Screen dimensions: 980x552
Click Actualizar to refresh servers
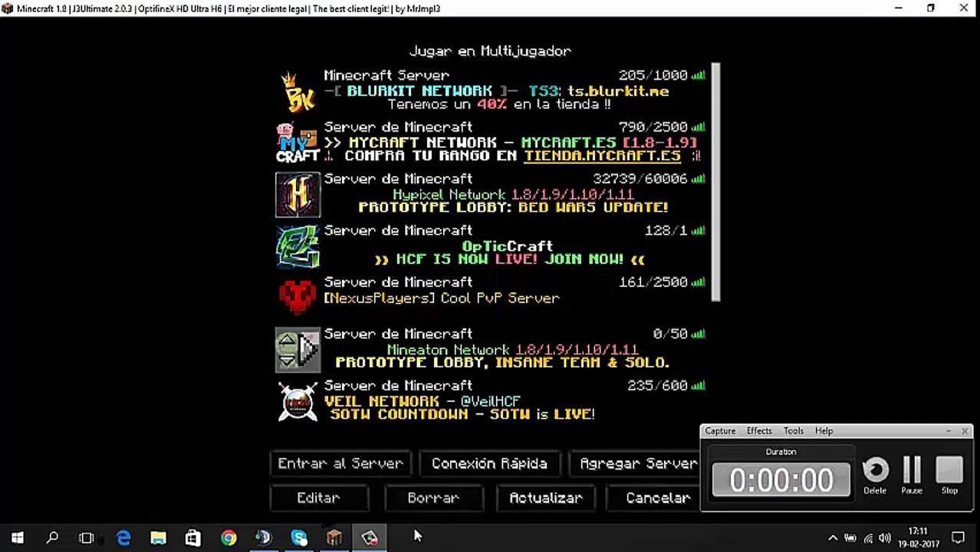[546, 498]
